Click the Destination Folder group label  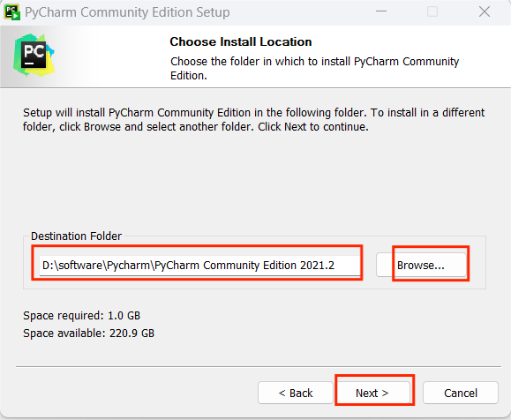pos(76,236)
